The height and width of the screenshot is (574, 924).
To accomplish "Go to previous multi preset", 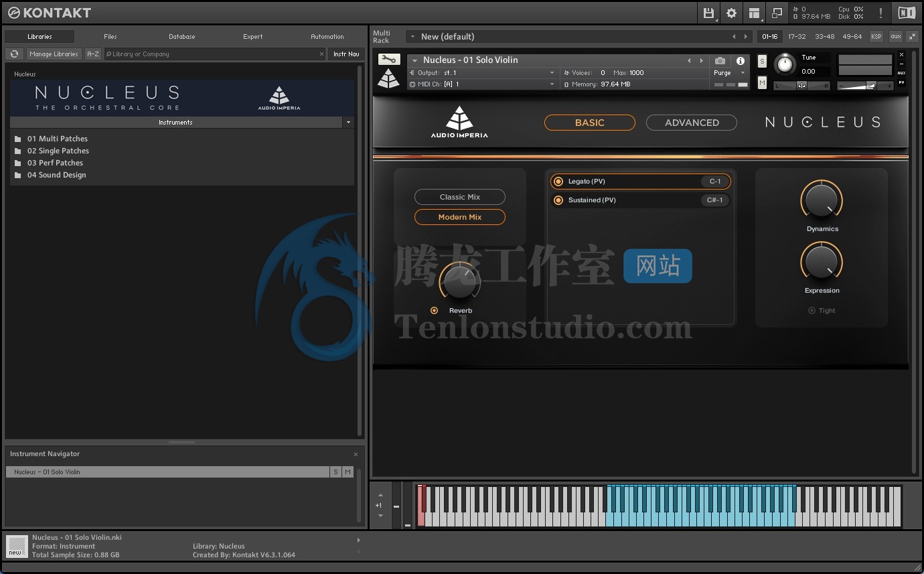I will tap(734, 37).
